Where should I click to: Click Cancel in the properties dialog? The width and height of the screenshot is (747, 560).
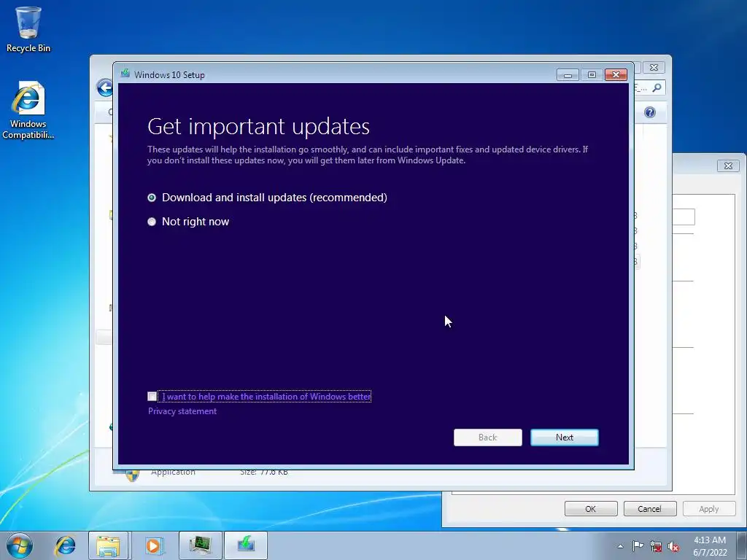(x=650, y=508)
